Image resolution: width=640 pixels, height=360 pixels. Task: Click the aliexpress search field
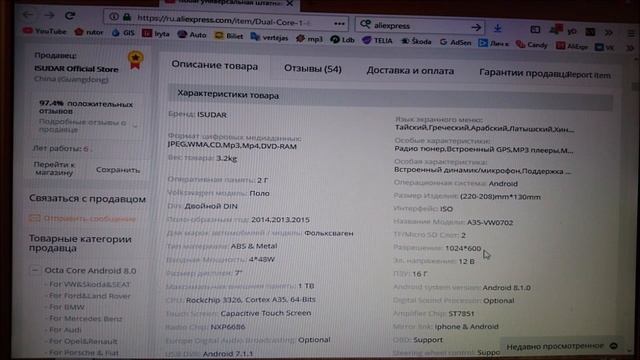click(420, 26)
